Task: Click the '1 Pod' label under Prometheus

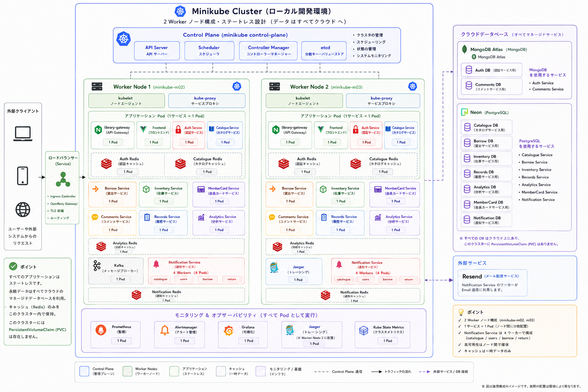Action: tap(122, 341)
